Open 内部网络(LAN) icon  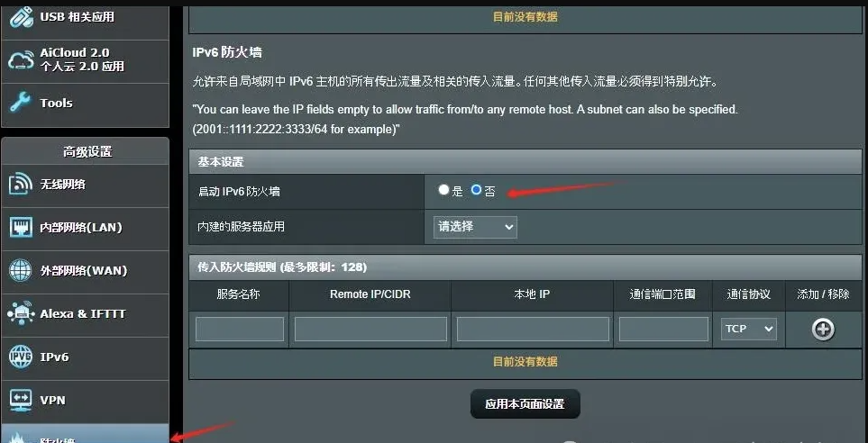tap(21, 227)
